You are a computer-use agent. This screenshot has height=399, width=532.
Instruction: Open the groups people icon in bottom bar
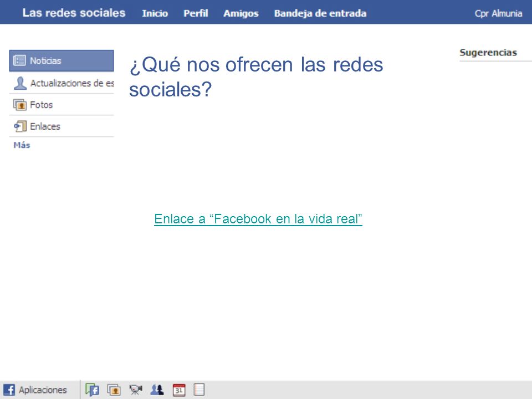[157, 390]
